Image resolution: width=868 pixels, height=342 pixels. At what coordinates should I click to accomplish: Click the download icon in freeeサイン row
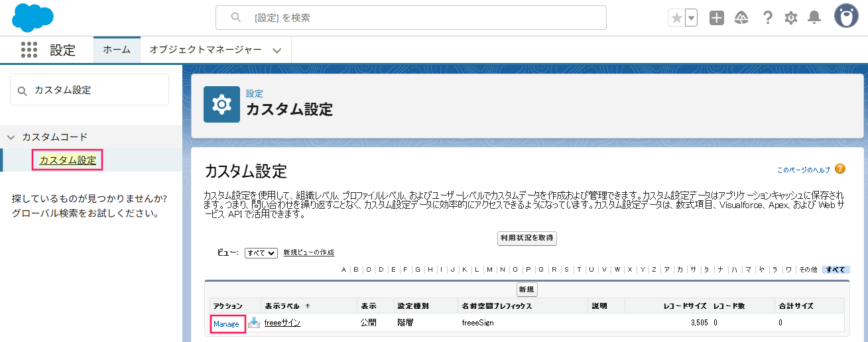tap(254, 323)
